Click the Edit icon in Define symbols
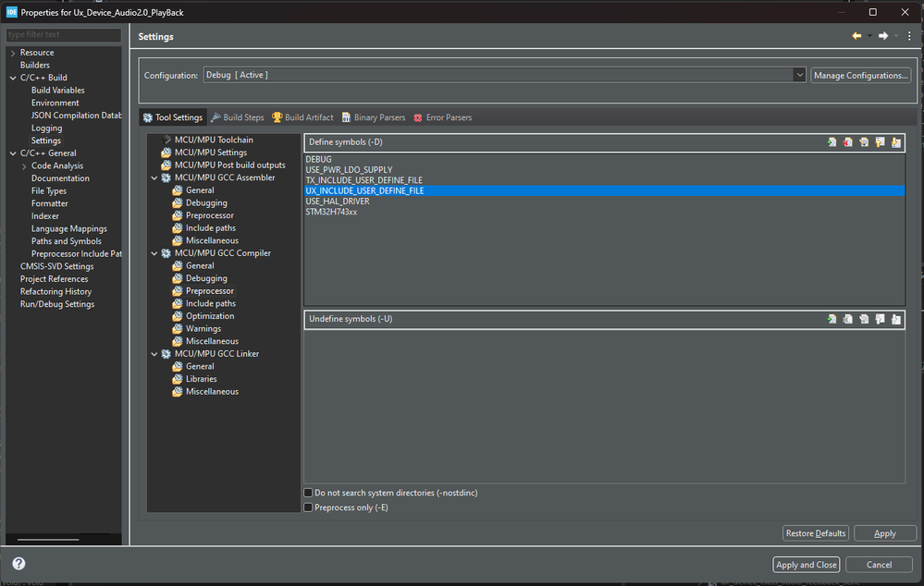 [x=864, y=142]
